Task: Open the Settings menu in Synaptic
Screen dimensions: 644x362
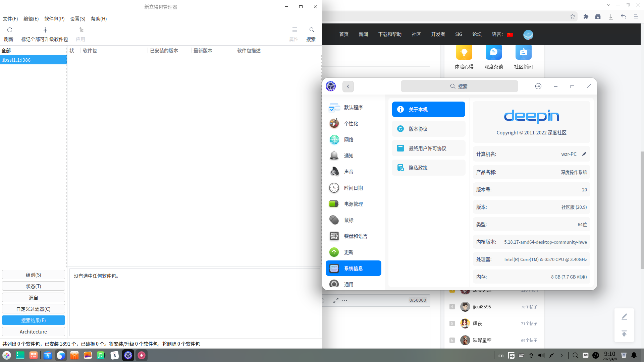Action: (77, 19)
